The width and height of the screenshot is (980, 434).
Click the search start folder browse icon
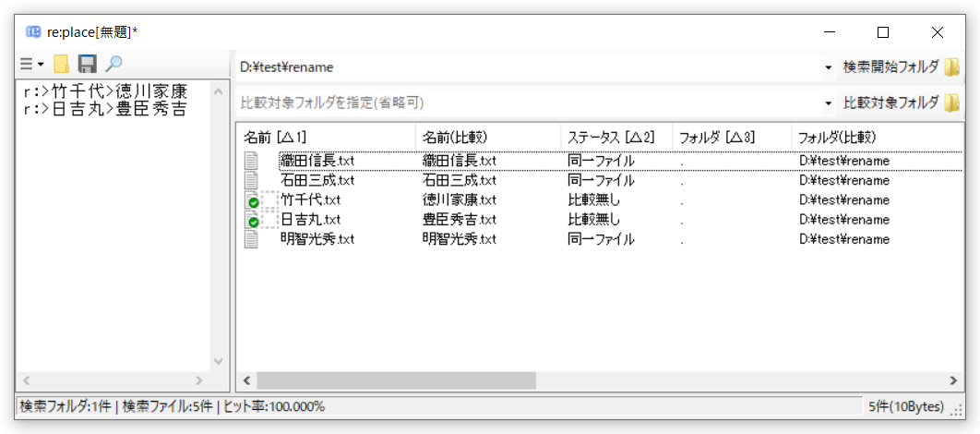[x=951, y=66]
